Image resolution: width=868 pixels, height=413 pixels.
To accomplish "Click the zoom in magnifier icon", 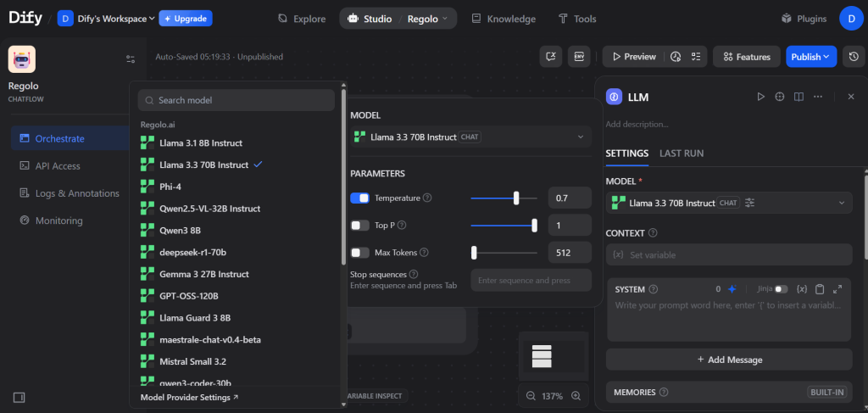I will click(576, 396).
